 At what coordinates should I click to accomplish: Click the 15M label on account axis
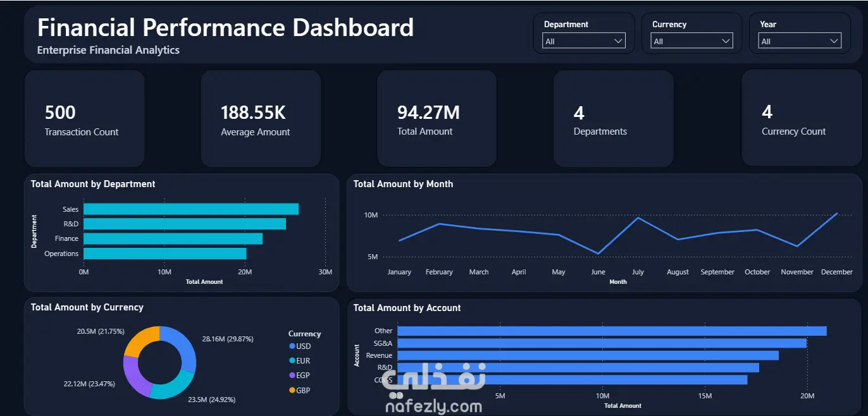(x=705, y=396)
